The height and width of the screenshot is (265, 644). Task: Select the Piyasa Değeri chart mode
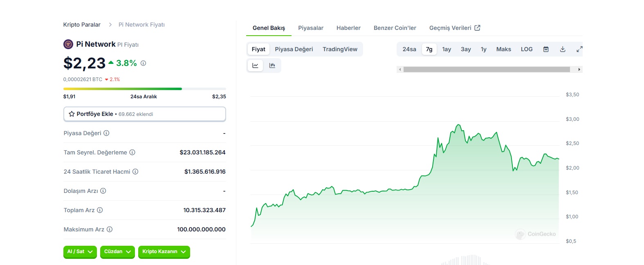point(294,49)
